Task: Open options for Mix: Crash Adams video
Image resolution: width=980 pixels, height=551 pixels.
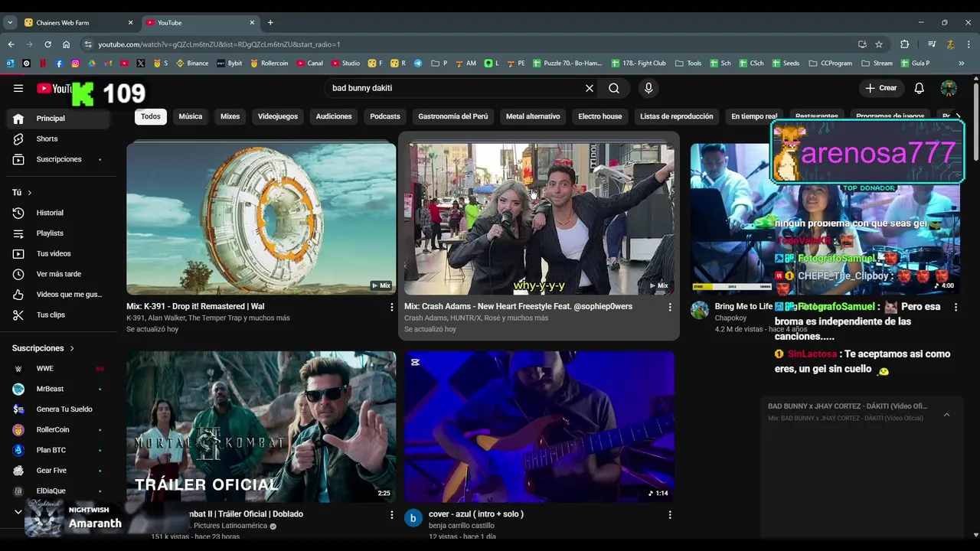Action: tap(670, 307)
